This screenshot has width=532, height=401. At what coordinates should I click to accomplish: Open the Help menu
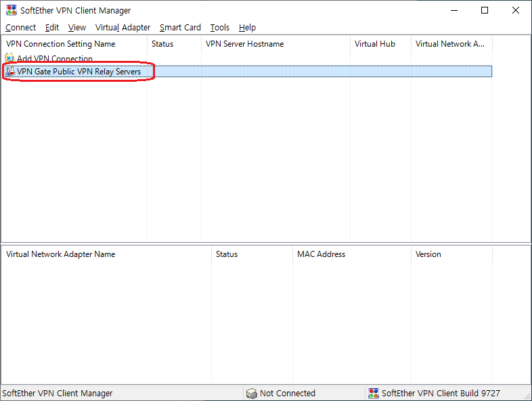[x=247, y=28]
